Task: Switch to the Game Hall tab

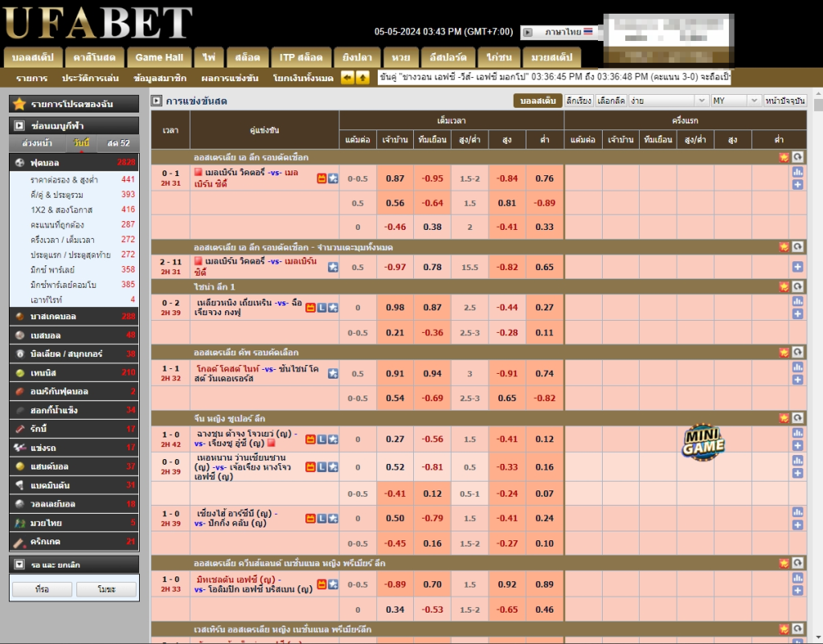Action: pyautogui.click(x=159, y=57)
